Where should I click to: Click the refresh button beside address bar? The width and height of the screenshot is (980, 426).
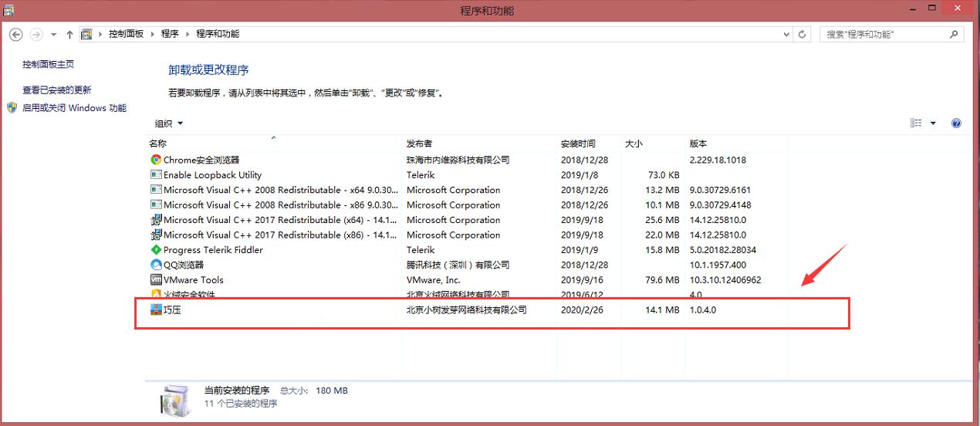803,34
